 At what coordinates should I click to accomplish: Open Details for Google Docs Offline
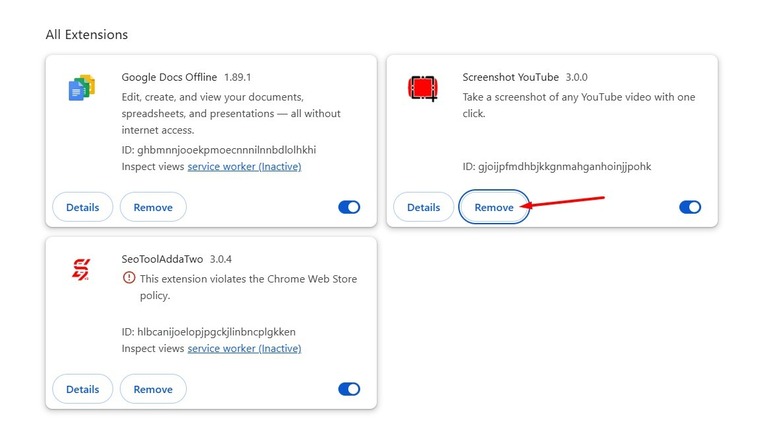coord(83,207)
